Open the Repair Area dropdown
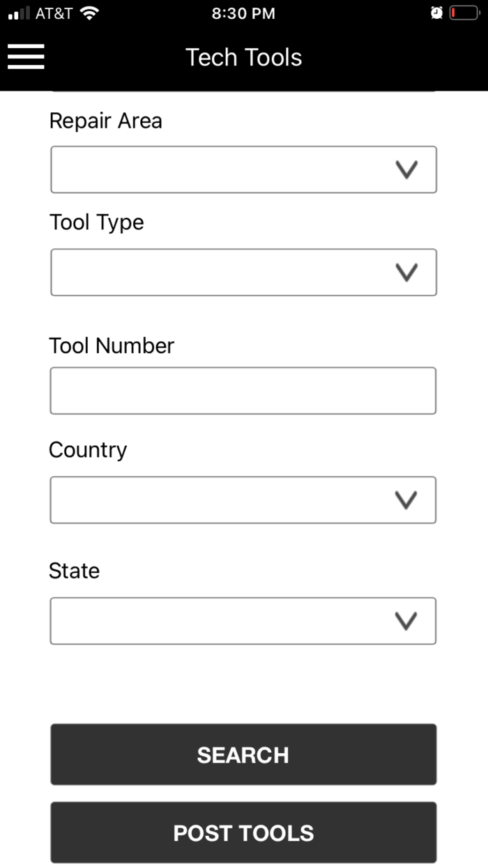This screenshot has height=868, width=488. pyautogui.click(x=243, y=169)
